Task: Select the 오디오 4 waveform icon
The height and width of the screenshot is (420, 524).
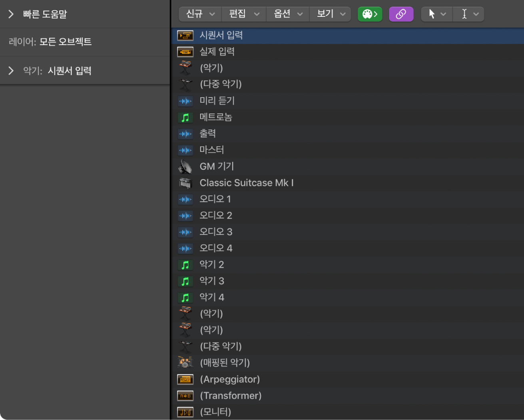Action: [185, 249]
